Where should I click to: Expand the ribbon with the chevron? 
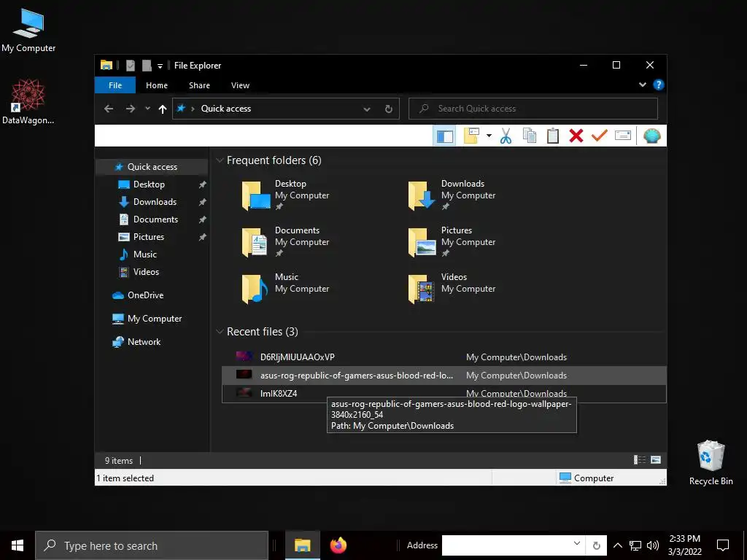point(642,85)
